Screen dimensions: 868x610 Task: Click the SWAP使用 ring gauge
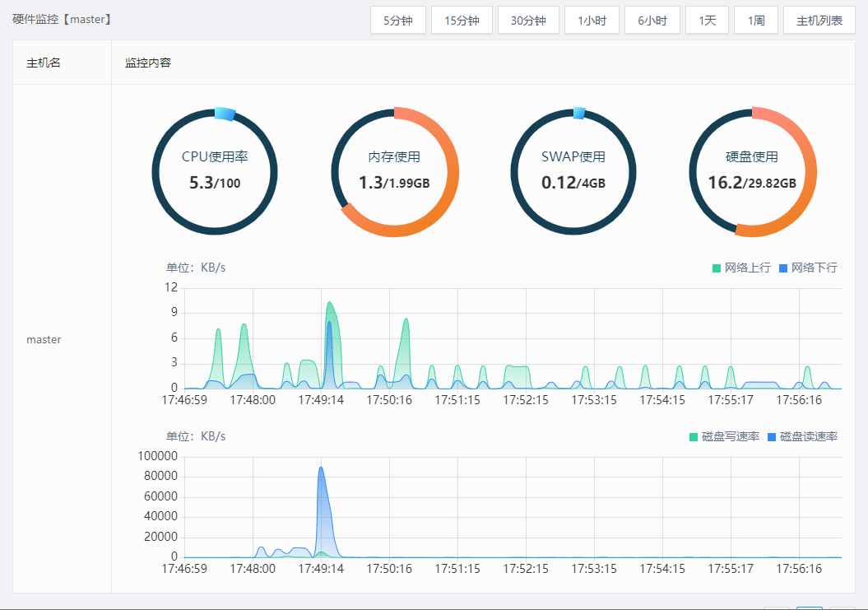[573, 171]
